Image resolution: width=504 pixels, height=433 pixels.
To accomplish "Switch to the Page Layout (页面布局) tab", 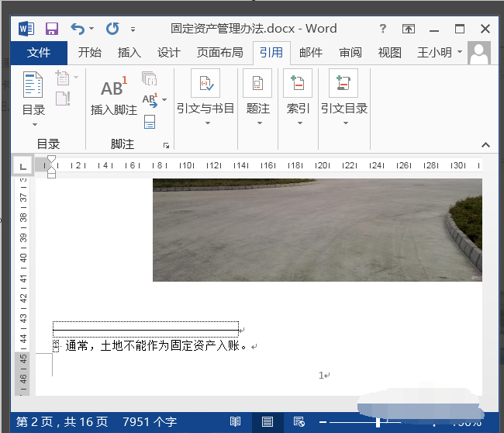I will pyautogui.click(x=219, y=53).
